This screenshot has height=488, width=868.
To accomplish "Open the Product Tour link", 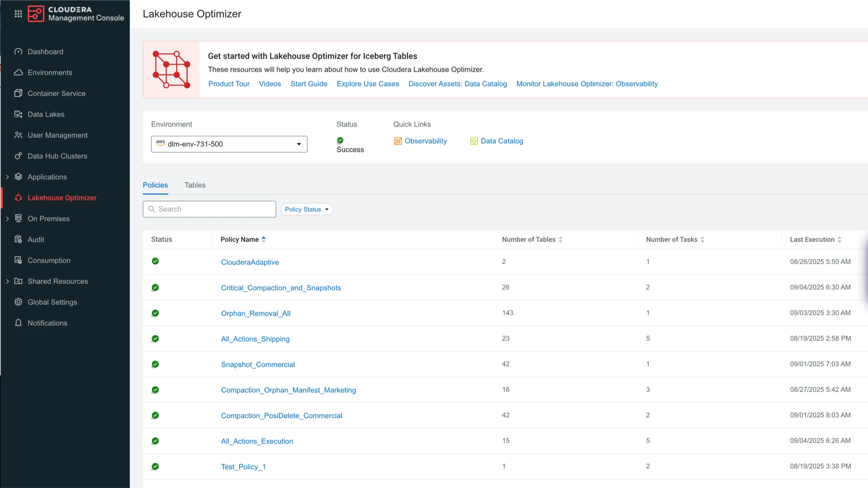I will tap(229, 83).
